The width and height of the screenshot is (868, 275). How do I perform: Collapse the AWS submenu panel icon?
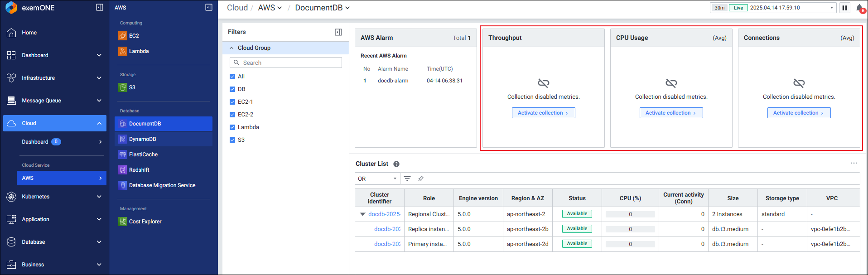209,7
